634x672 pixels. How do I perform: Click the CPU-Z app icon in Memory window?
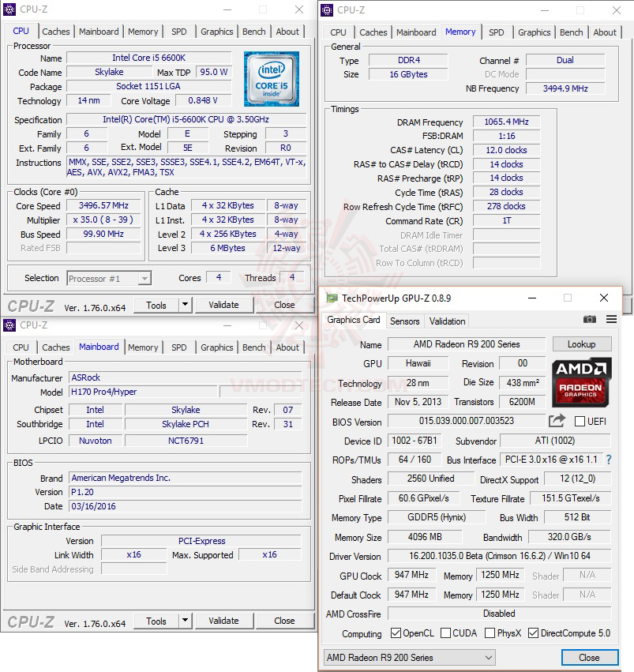(327, 9)
